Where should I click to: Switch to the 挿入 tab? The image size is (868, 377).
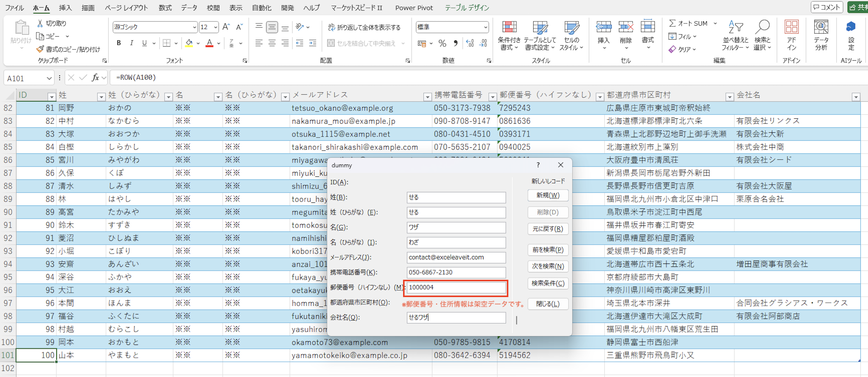[65, 8]
